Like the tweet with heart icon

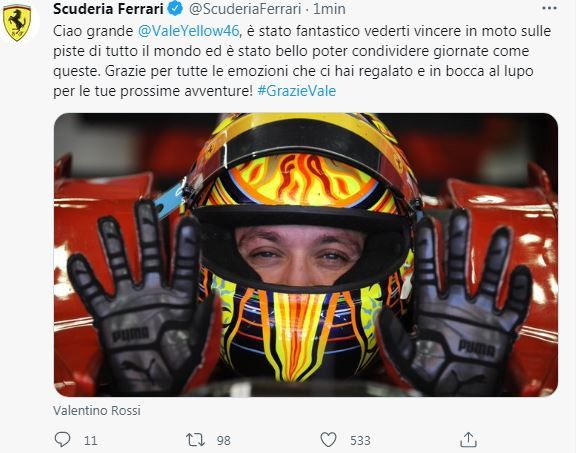point(328,439)
